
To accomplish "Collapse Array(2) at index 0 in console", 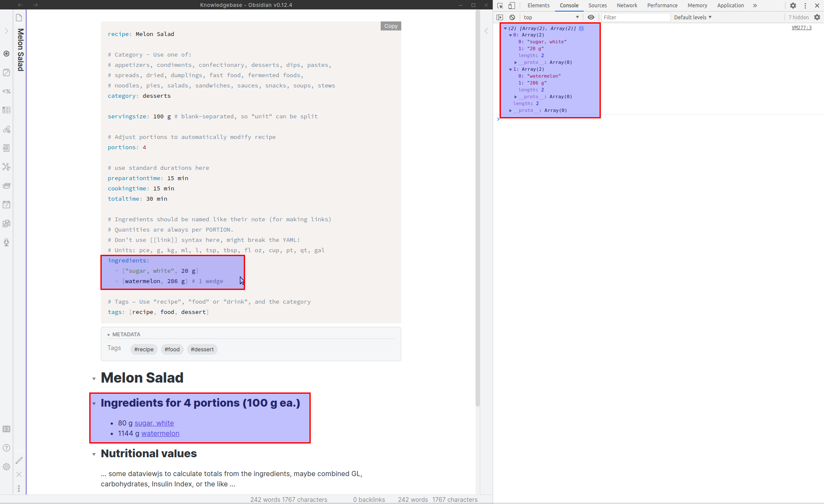I will [510, 35].
